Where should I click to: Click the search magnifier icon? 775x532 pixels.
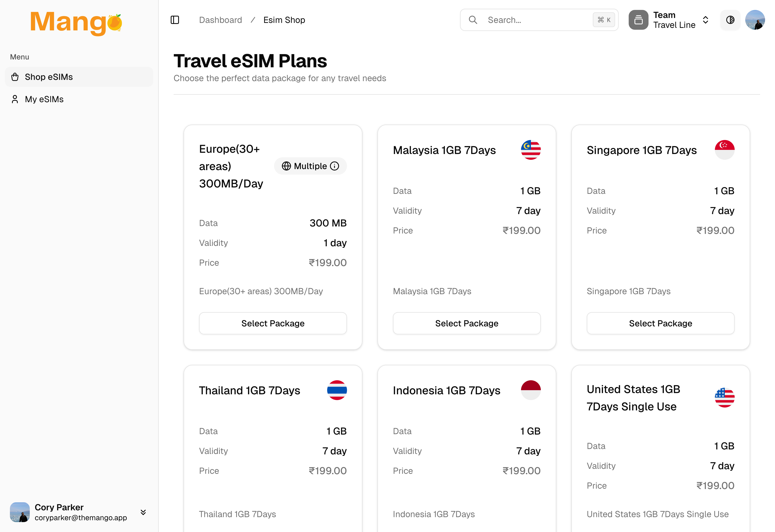(x=473, y=20)
